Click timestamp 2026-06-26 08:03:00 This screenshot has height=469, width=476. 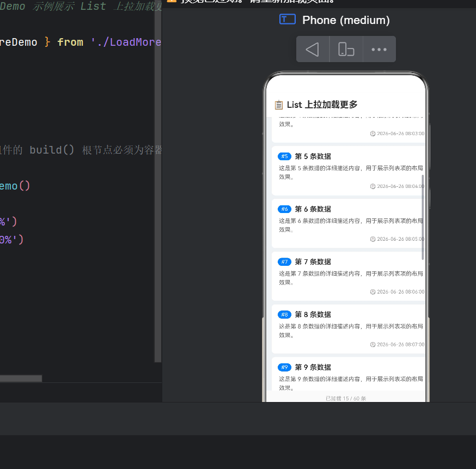(x=400, y=133)
